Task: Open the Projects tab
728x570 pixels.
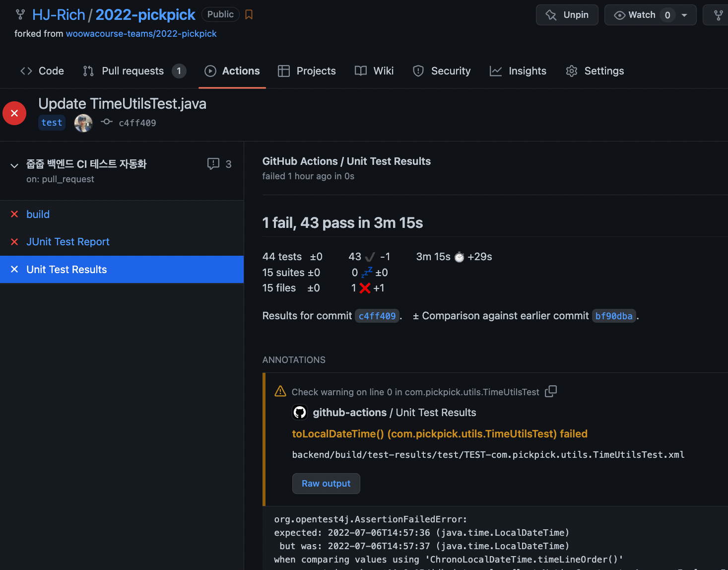Action: (307, 71)
